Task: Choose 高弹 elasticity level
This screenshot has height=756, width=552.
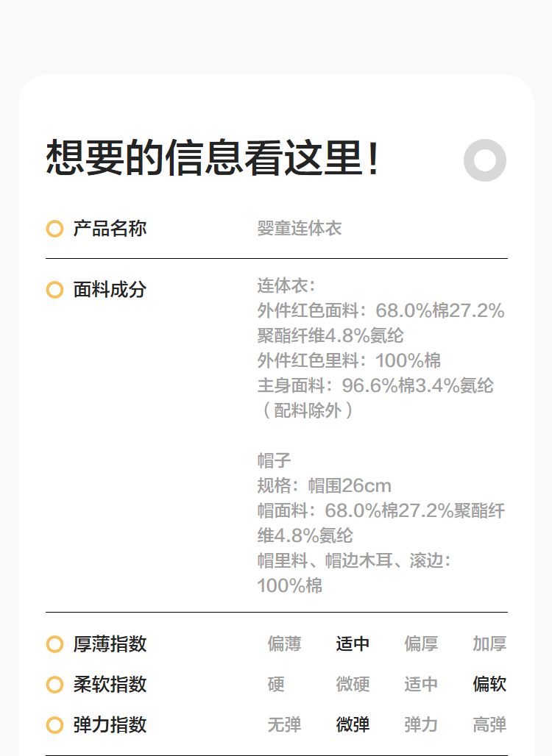Action: (x=489, y=725)
